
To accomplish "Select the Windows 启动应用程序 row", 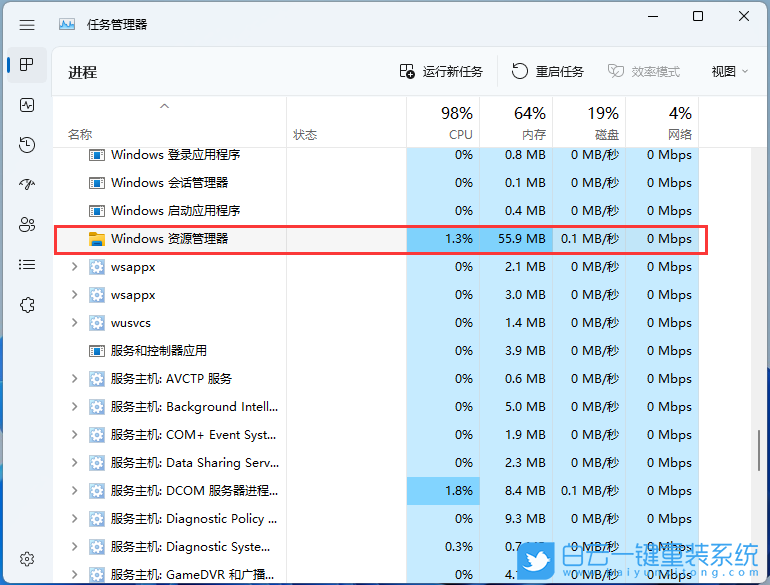I will 376,211.
